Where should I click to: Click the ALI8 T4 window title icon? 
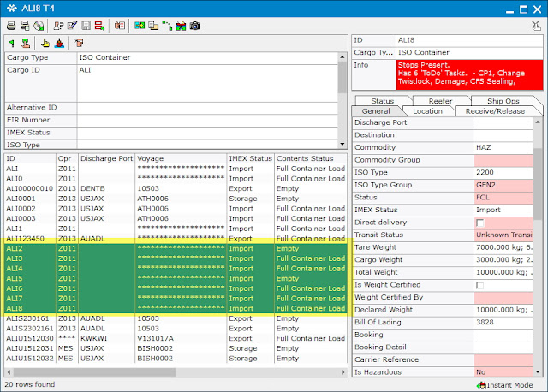pyautogui.click(x=11, y=9)
